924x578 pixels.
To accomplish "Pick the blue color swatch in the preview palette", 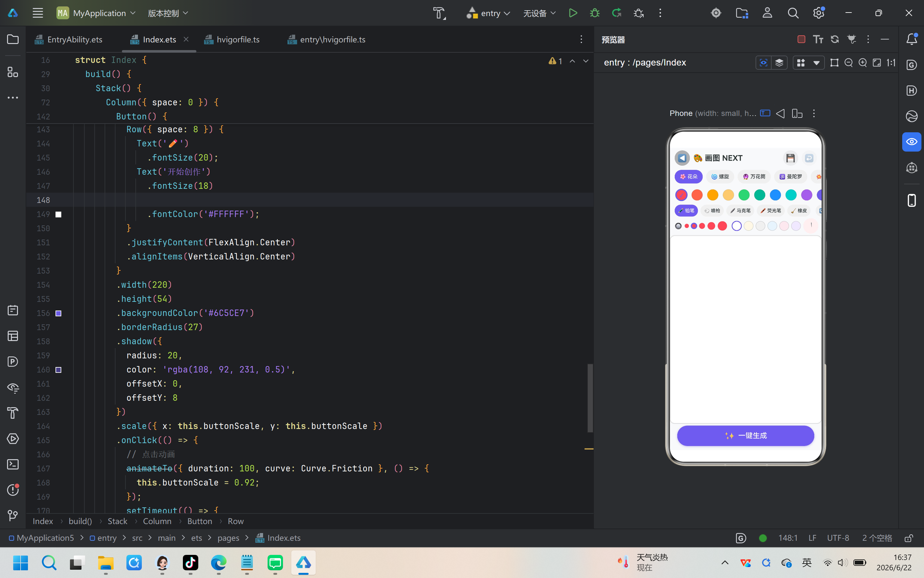I will [775, 195].
